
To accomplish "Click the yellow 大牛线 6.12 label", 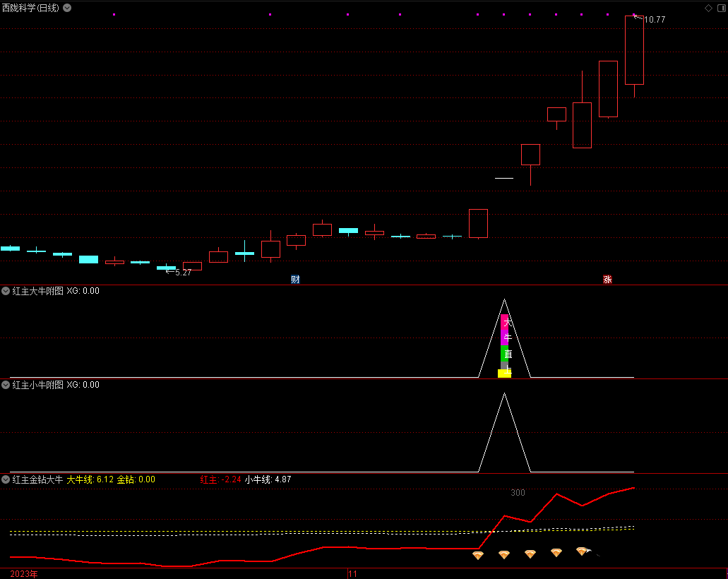I will click(90, 479).
